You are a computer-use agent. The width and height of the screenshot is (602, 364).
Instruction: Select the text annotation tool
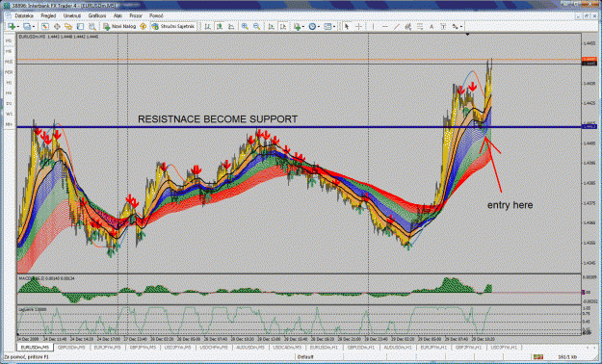[x=432, y=27]
